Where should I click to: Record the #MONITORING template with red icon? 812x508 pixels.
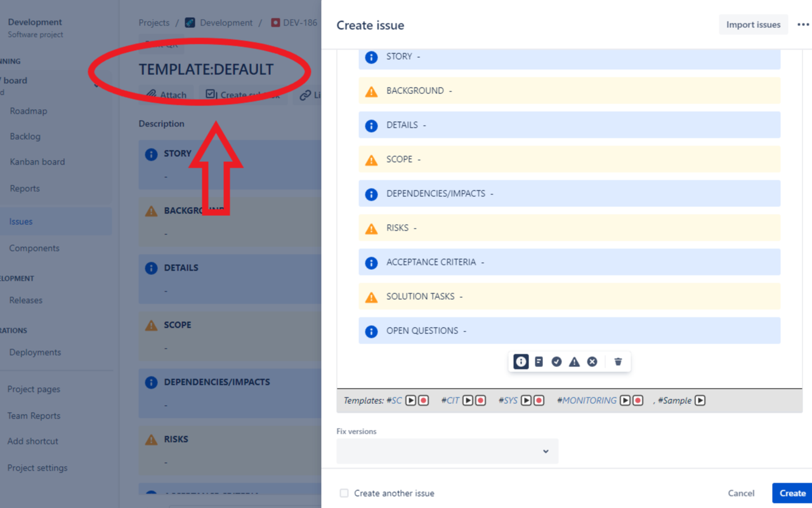coord(638,400)
